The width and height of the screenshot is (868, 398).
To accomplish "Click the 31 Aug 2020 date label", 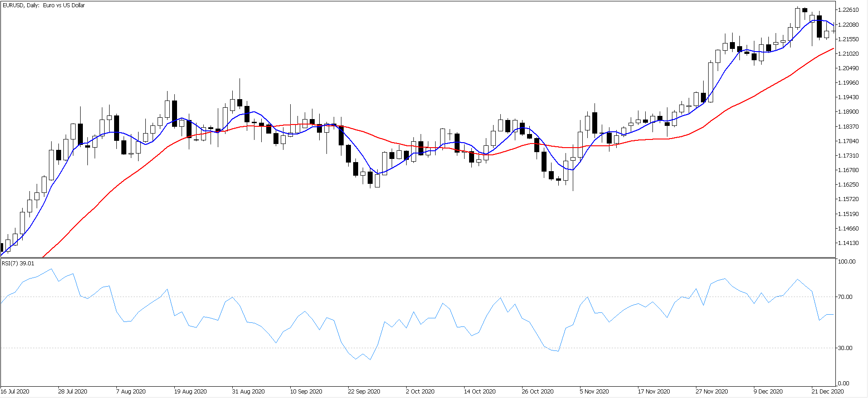I will click(248, 391).
